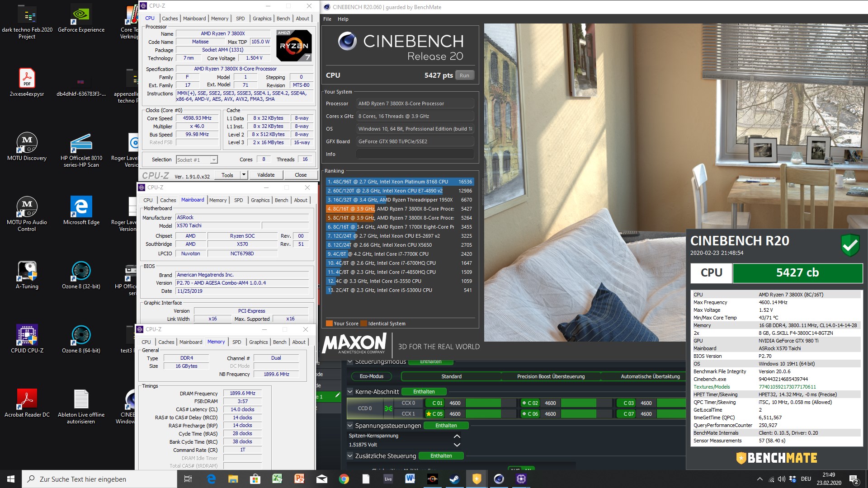The width and height of the screenshot is (868, 488).
Task: Open the Socket #1 selection dropdown
Action: [x=214, y=160]
